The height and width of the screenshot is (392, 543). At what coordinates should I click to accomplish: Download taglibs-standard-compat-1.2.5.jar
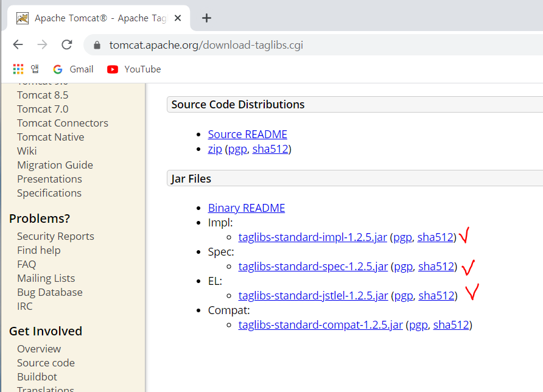321,325
